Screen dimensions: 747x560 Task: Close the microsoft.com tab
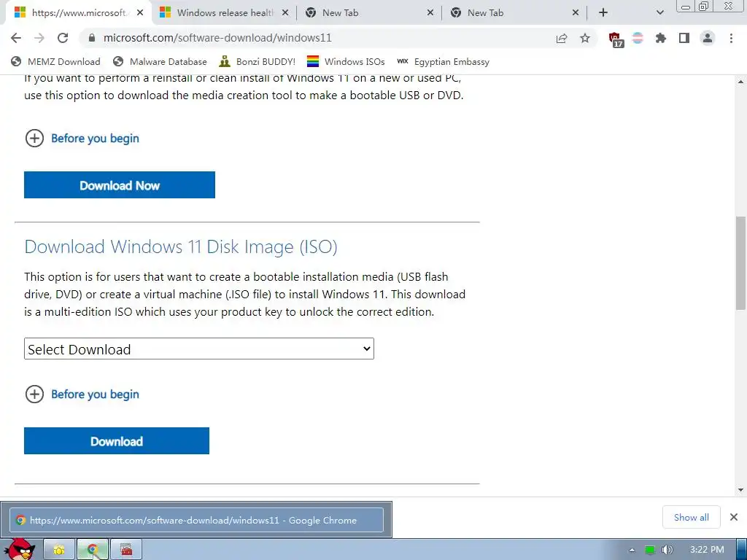pyautogui.click(x=140, y=13)
